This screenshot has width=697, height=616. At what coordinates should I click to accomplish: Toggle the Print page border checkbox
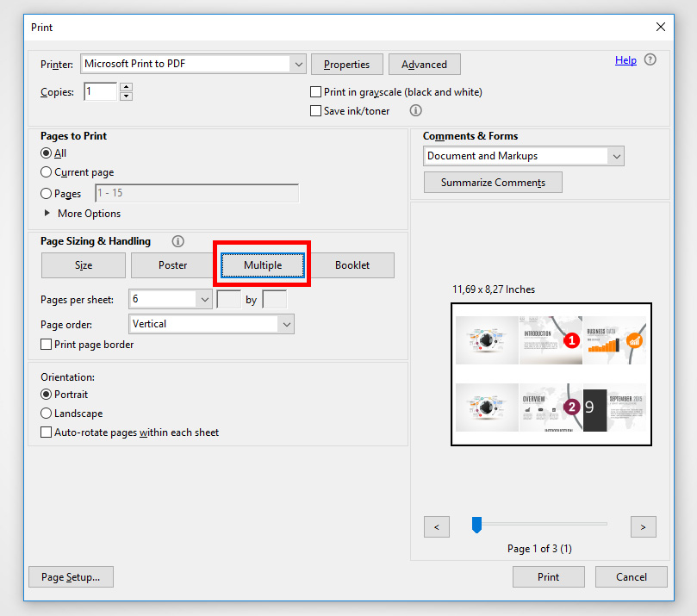click(47, 345)
